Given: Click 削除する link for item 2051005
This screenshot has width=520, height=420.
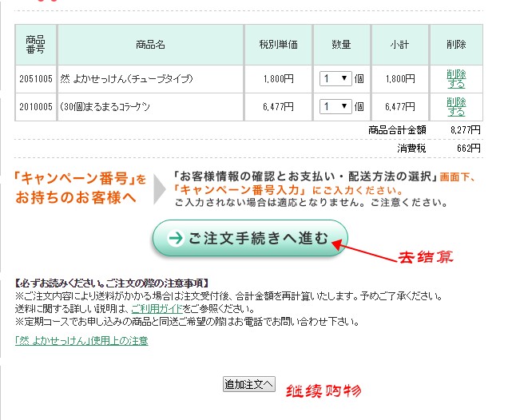Looking at the screenshot, I should (x=455, y=79).
